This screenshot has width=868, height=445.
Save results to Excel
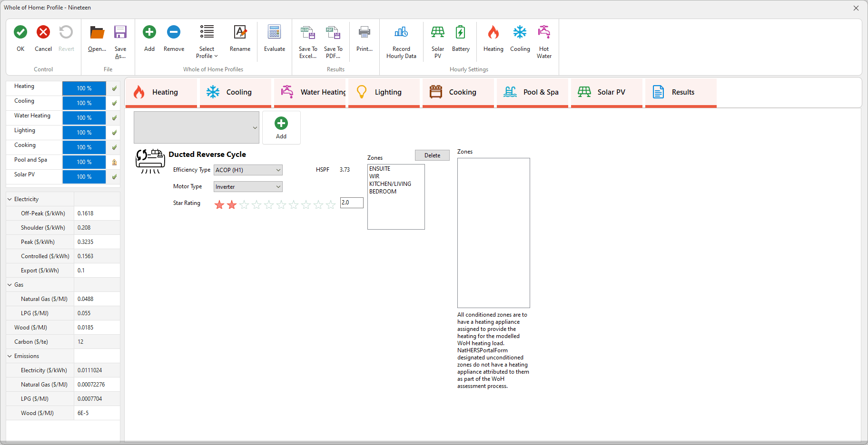pos(308,32)
